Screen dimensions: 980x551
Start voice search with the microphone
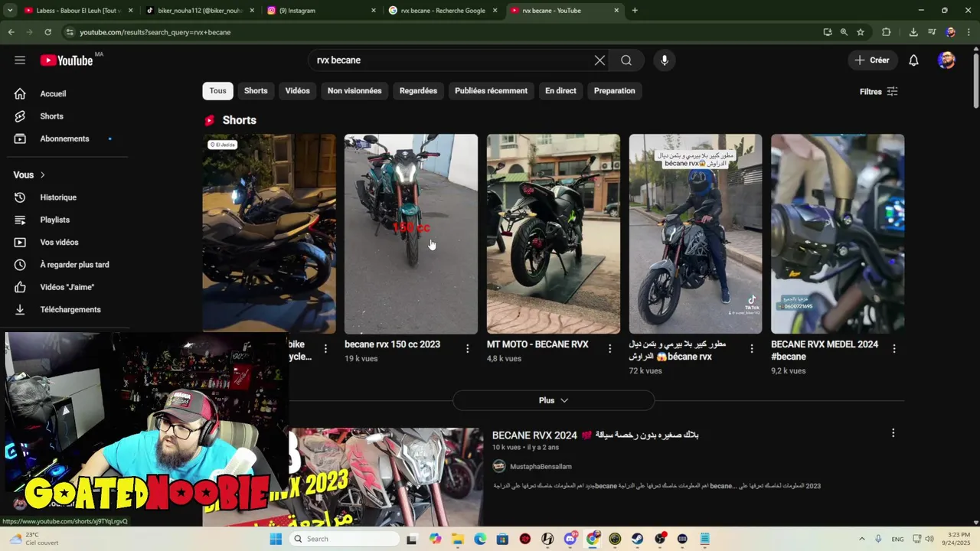[664, 60]
